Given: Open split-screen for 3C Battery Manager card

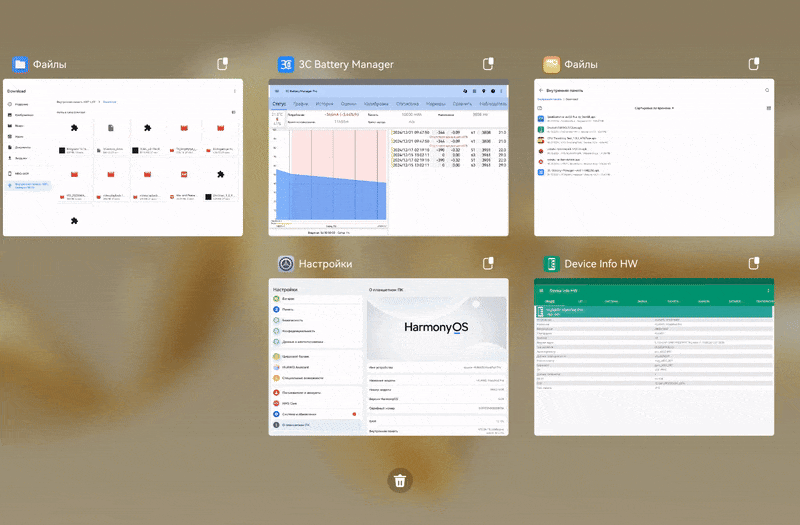Looking at the screenshot, I should pos(488,64).
